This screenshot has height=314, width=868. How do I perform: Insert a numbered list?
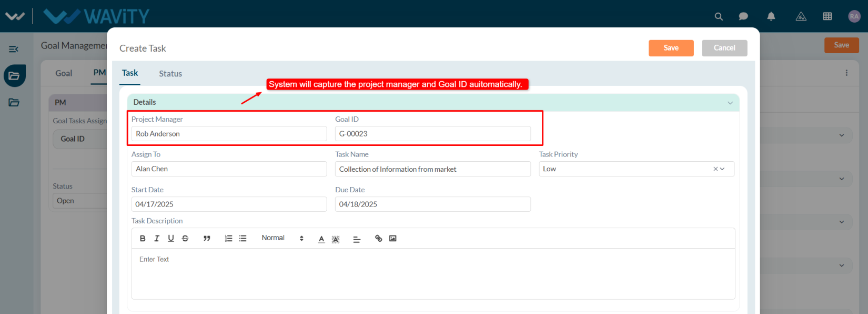[x=228, y=238]
